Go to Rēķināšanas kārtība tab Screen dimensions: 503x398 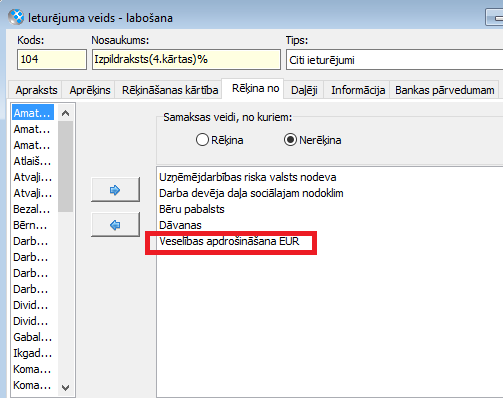click(x=169, y=90)
